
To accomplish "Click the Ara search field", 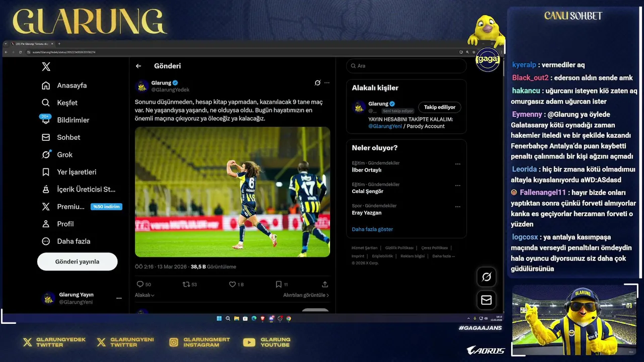I will click(x=407, y=66).
